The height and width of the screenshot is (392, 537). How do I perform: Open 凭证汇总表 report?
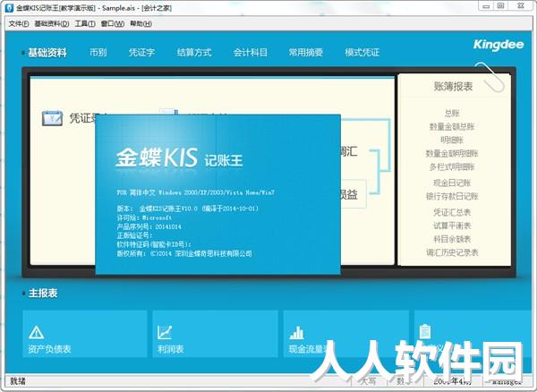pos(452,212)
